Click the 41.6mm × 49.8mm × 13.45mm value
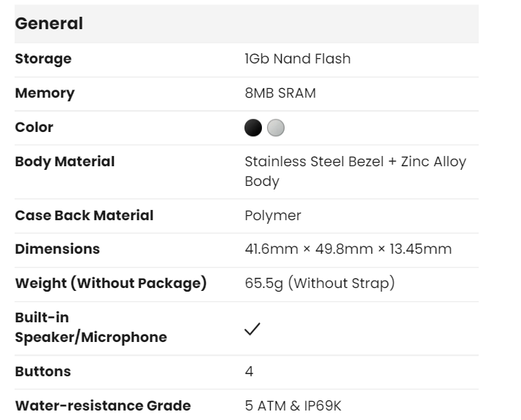Screen dimensions: 521x420 [348, 249]
